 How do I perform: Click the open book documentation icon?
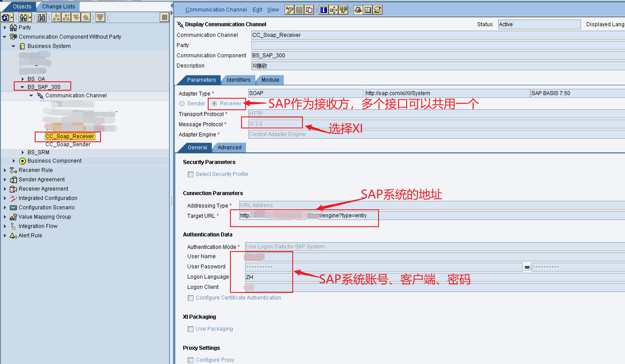pos(368,10)
